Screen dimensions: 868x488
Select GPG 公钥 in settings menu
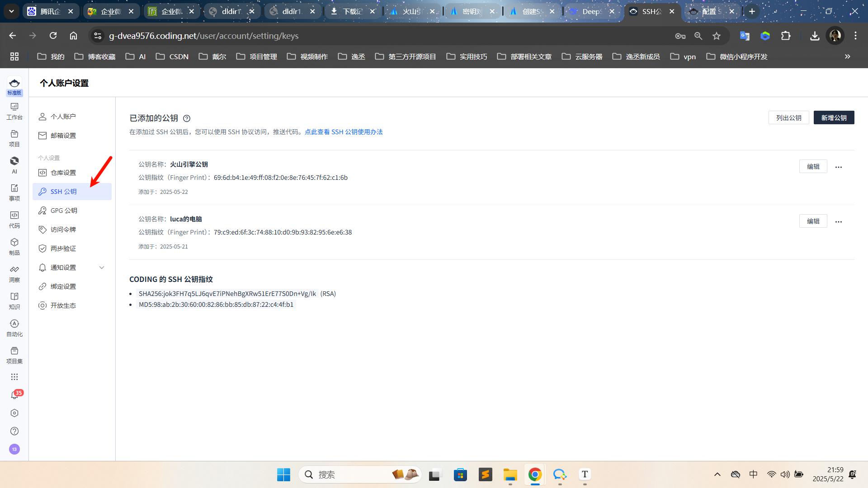click(64, 211)
